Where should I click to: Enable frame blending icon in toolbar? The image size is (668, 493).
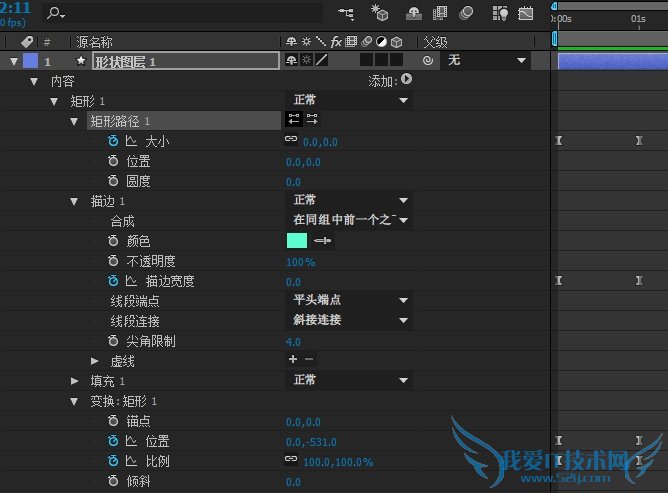[440, 13]
